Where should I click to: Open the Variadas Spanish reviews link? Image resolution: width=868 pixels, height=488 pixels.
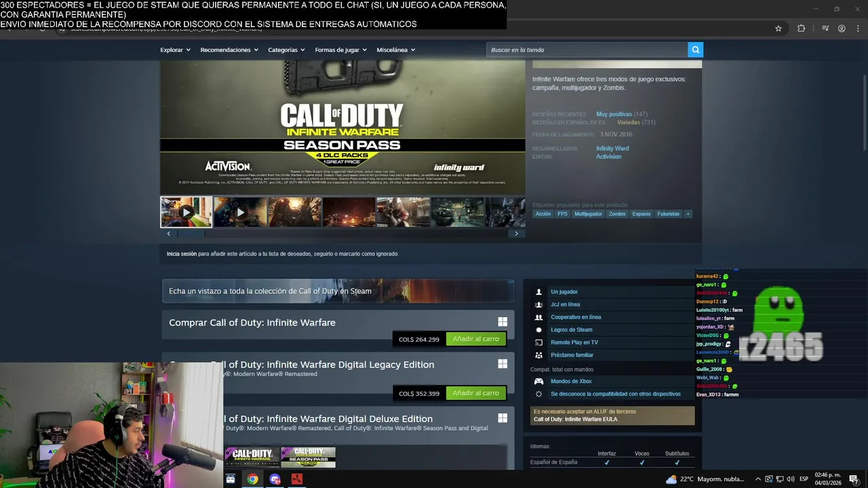629,122
